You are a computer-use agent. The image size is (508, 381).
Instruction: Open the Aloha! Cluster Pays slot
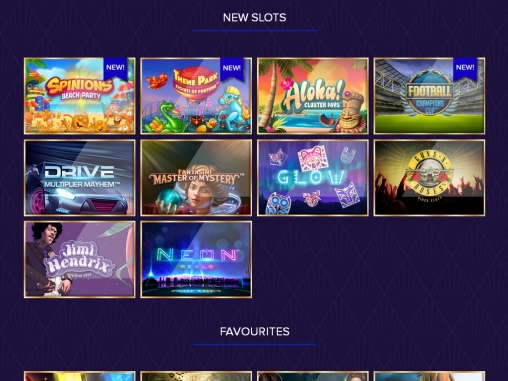point(313,96)
